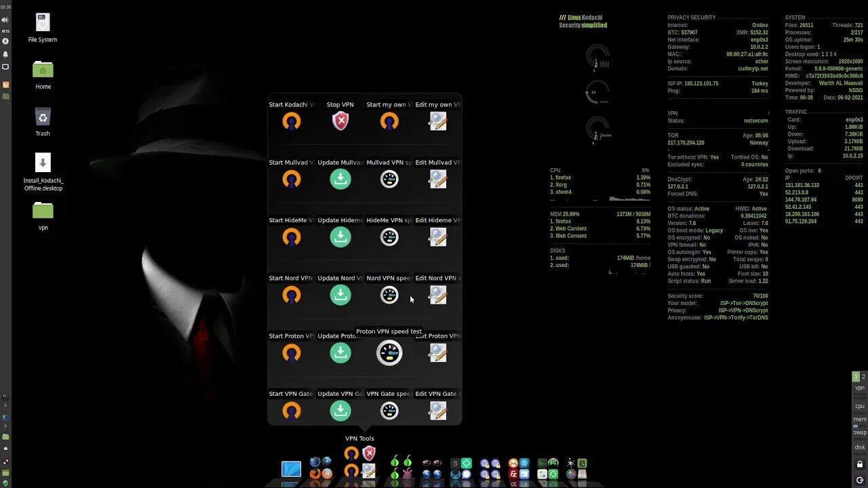Open Edit VPN Gate notepad icon
868x488 pixels.
pos(438,411)
